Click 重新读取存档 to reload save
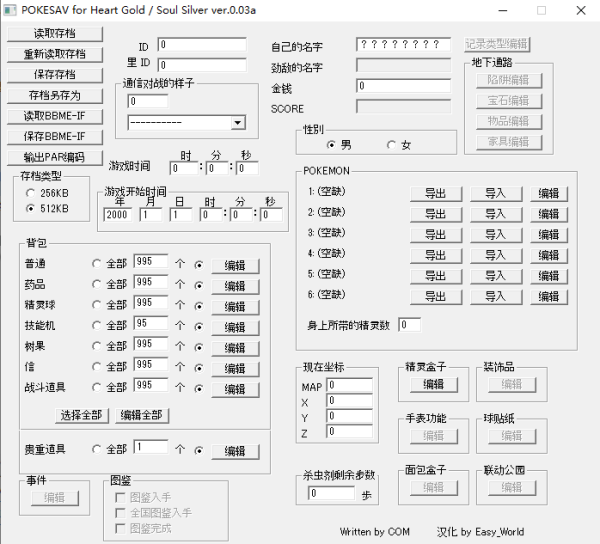Screen dimensions: 600x544 pyautogui.click(x=55, y=54)
